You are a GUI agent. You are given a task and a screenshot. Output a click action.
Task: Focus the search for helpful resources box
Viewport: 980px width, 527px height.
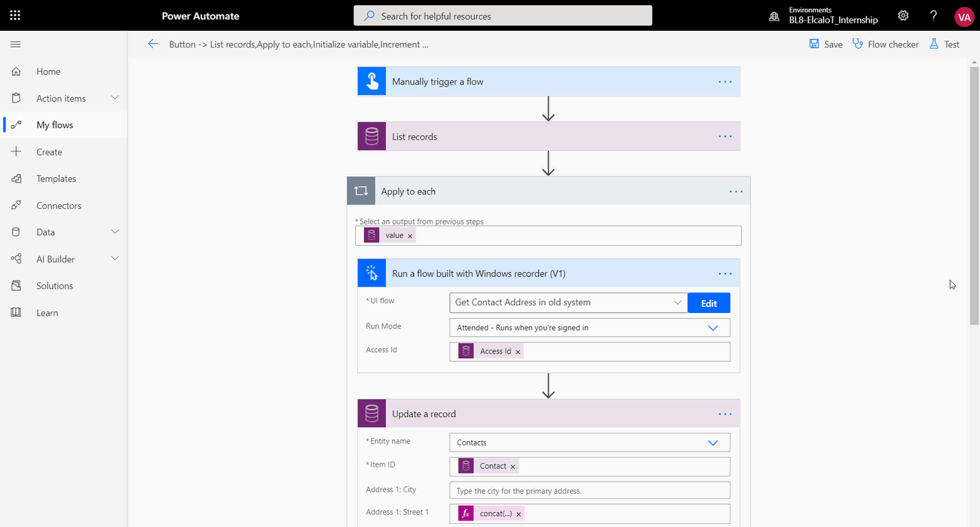(x=503, y=16)
